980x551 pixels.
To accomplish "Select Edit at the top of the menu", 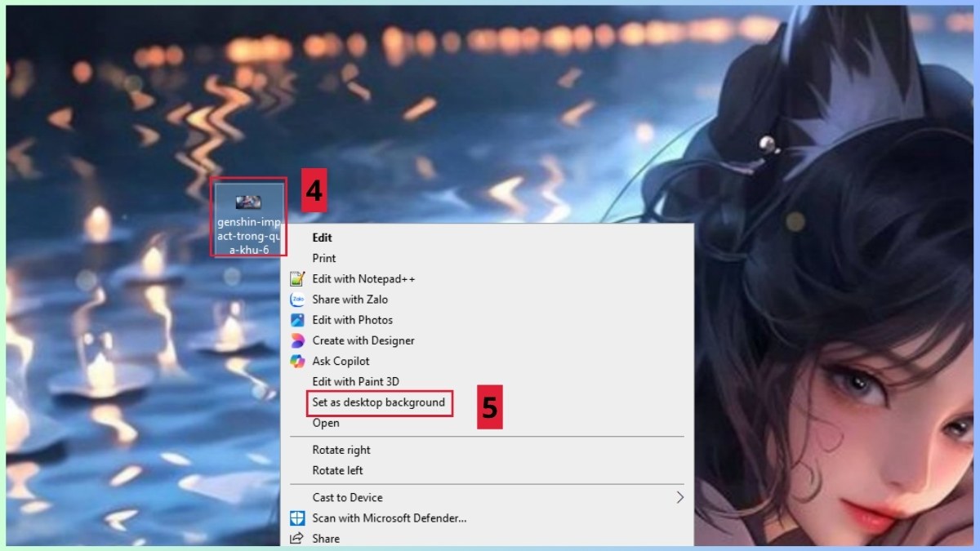I will pyautogui.click(x=322, y=238).
